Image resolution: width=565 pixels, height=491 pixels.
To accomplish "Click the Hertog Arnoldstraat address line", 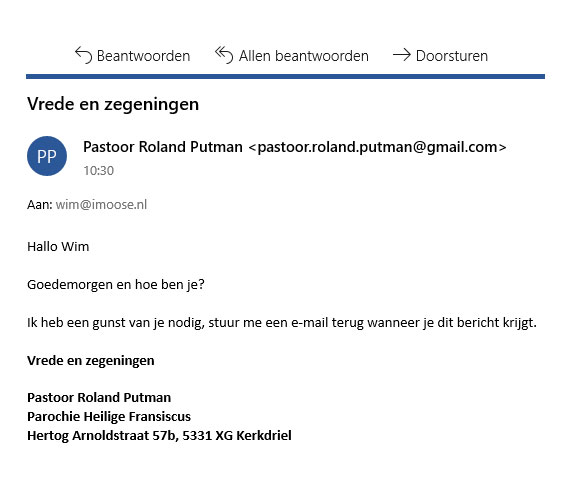I will pos(159,436).
